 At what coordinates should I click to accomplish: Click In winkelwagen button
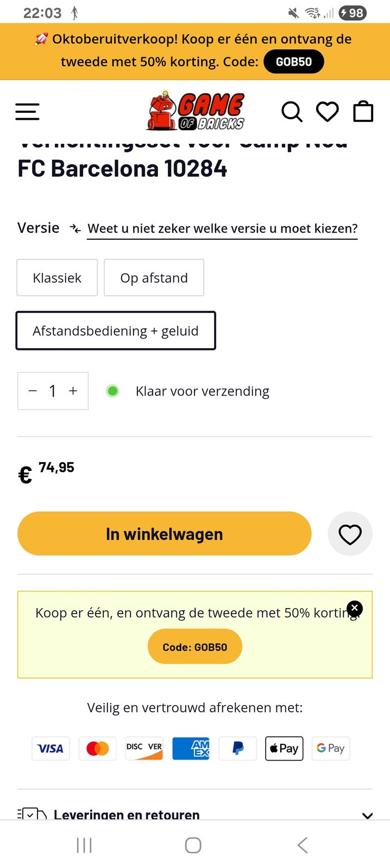point(164,534)
